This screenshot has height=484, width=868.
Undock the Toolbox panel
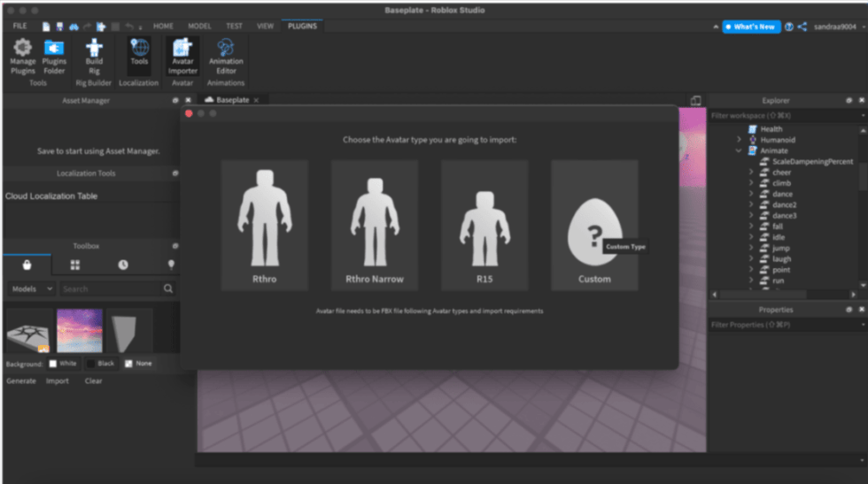point(175,246)
